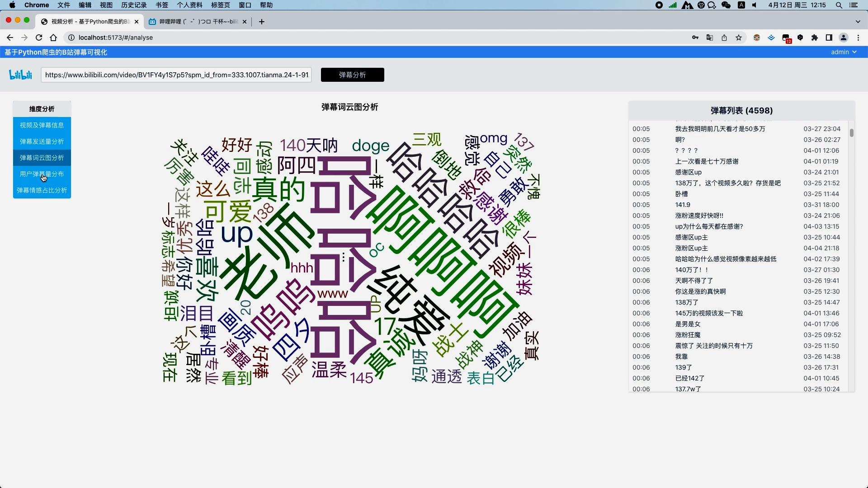
Task: Bookmark page with star icon
Action: pyautogui.click(x=739, y=38)
